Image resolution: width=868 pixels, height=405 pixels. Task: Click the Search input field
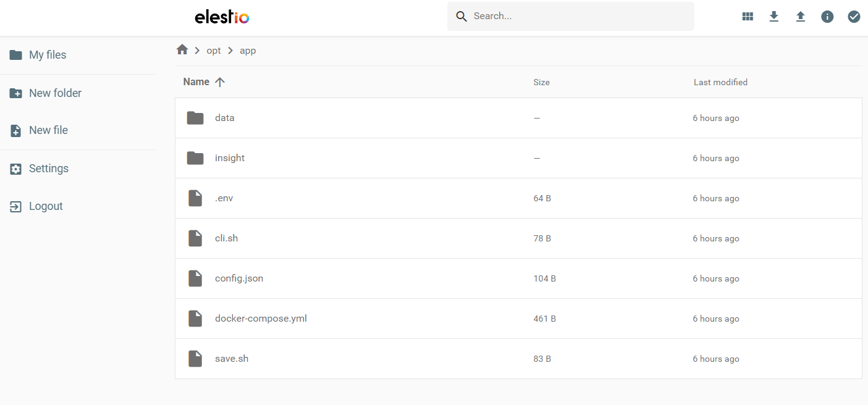click(578, 17)
